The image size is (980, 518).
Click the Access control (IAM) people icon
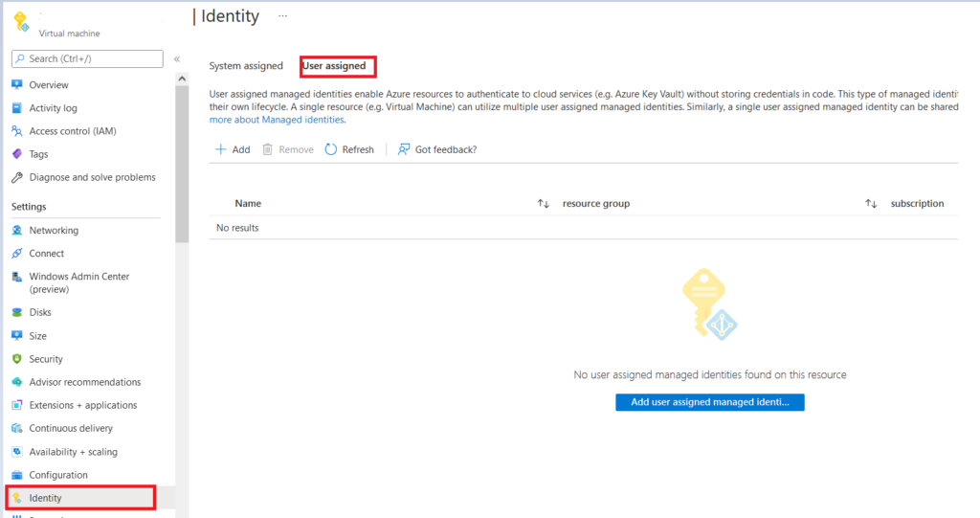click(17, 131)
